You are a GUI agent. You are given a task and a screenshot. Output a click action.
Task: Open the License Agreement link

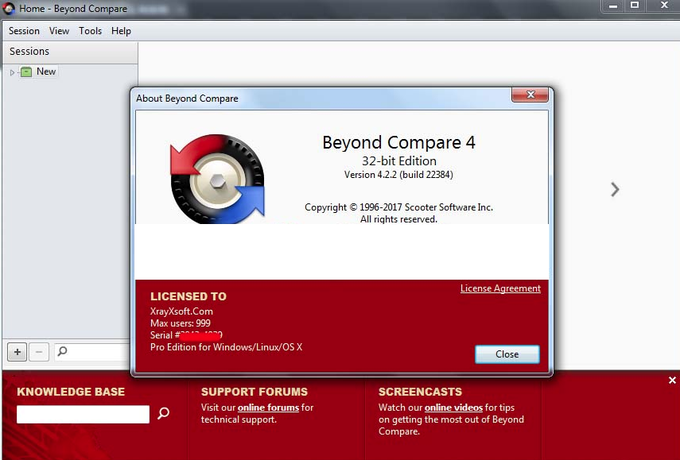pos(500,288)
